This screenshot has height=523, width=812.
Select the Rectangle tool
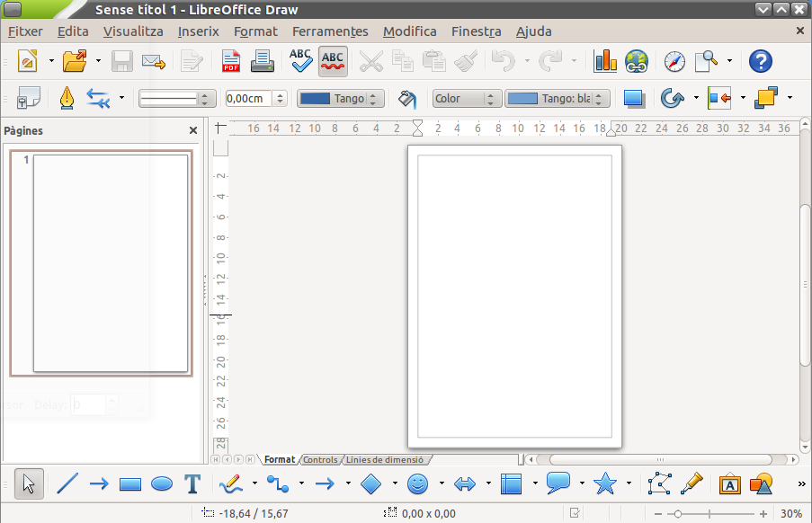(x=130, y=484)
